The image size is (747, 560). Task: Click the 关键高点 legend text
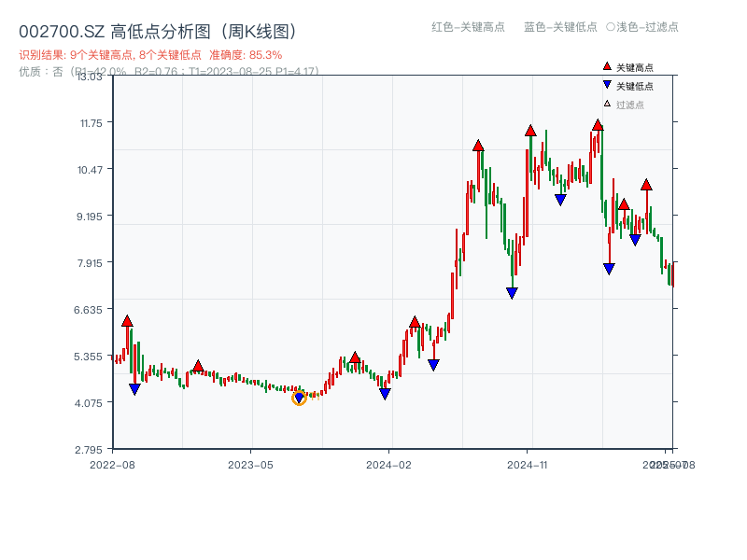point(635,67)
